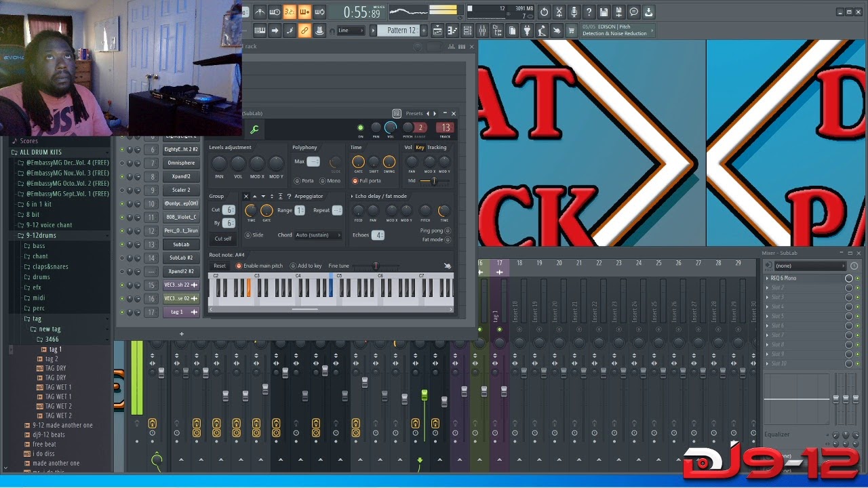Screen dimensions: 868x488
Task: Toggle typing keyboard to piano icon
Action: (x=260, y=30)
